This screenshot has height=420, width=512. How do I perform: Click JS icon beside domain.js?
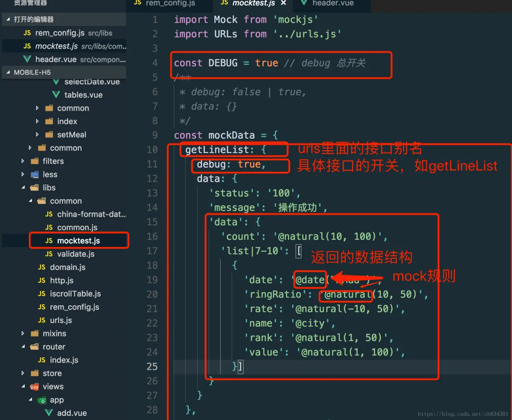click(x=42, y=267)
